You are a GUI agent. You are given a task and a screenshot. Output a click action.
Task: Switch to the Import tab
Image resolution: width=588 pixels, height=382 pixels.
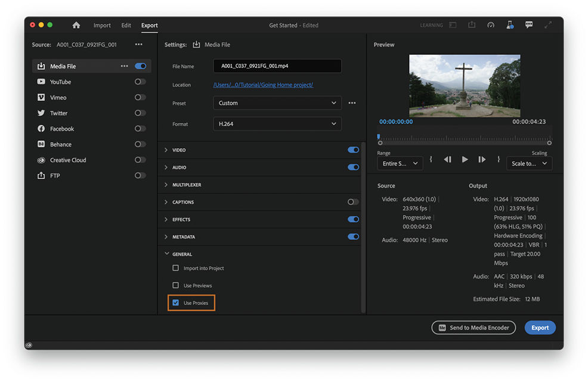pos(102,25)
